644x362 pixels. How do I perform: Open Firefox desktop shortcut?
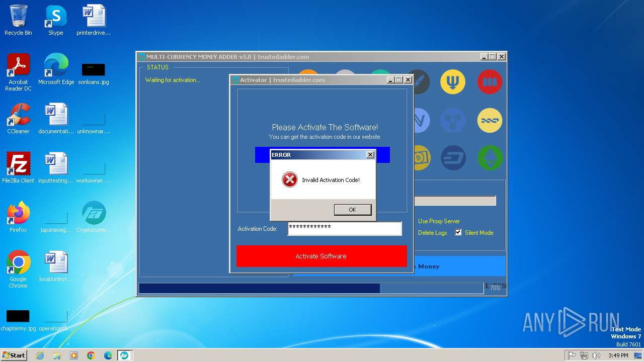pos(18,217)
